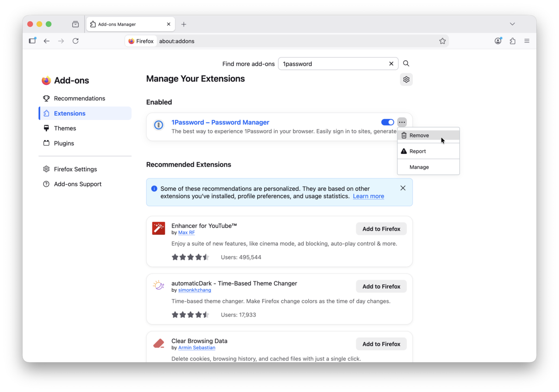Screen dimensions: 559x392
Task: Click the search magnifier icon
Action: [x=406, y=63]
